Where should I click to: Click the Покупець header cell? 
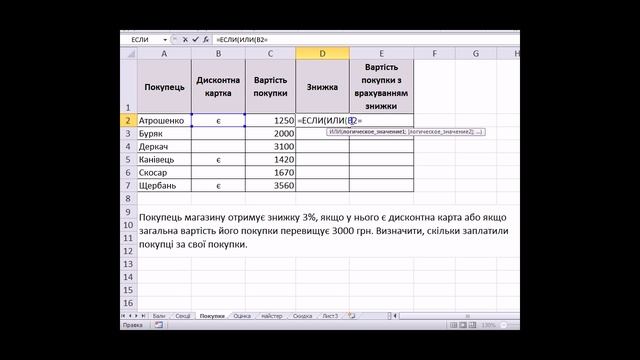[x=164, y=87]
